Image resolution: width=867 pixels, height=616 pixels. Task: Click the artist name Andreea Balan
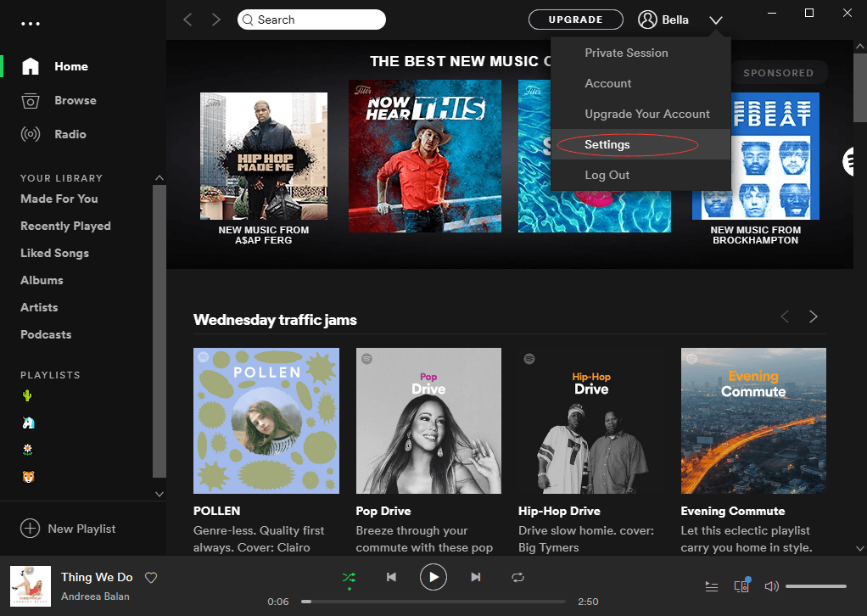click(x=95, y=596)
